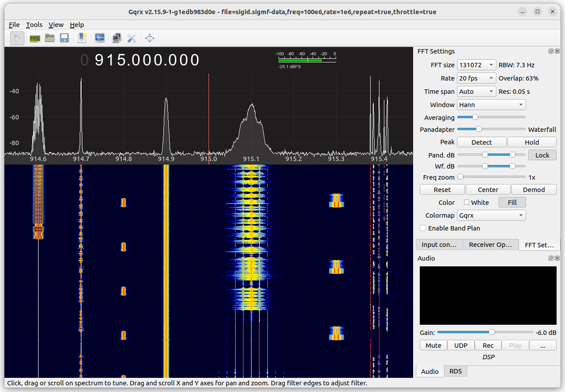
Task: Save current settings with the floppy disk icon
Action: pyautogui.click(x=64, y=38)
